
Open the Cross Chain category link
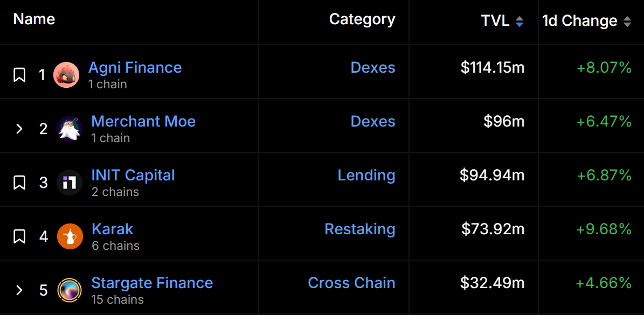pyautogui.click(x=351, y=283)
